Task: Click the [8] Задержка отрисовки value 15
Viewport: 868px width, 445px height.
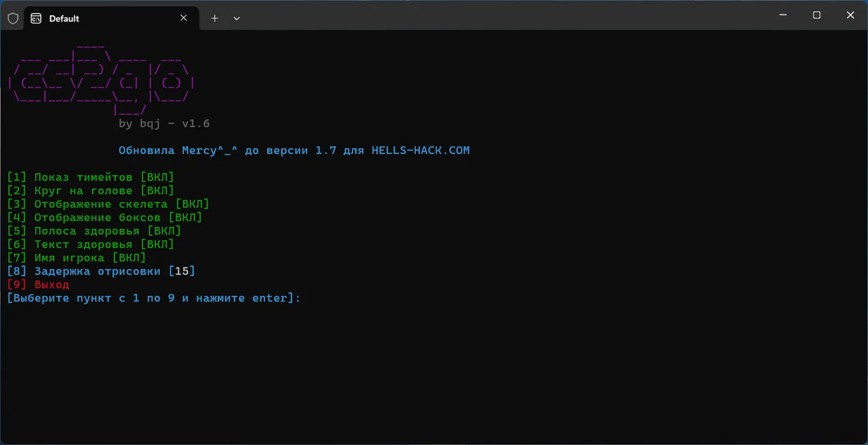Action: (182, 271)
